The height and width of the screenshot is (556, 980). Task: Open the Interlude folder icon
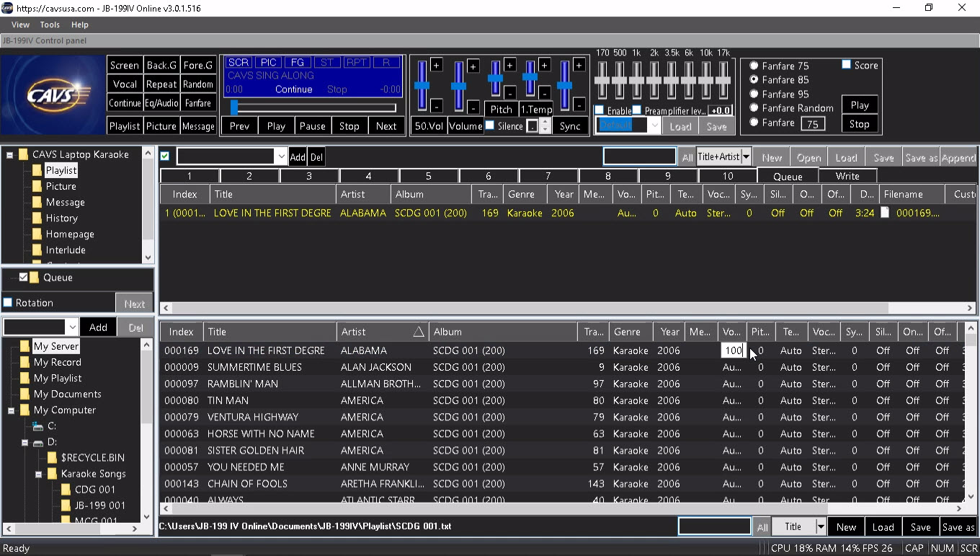(37, 250)
